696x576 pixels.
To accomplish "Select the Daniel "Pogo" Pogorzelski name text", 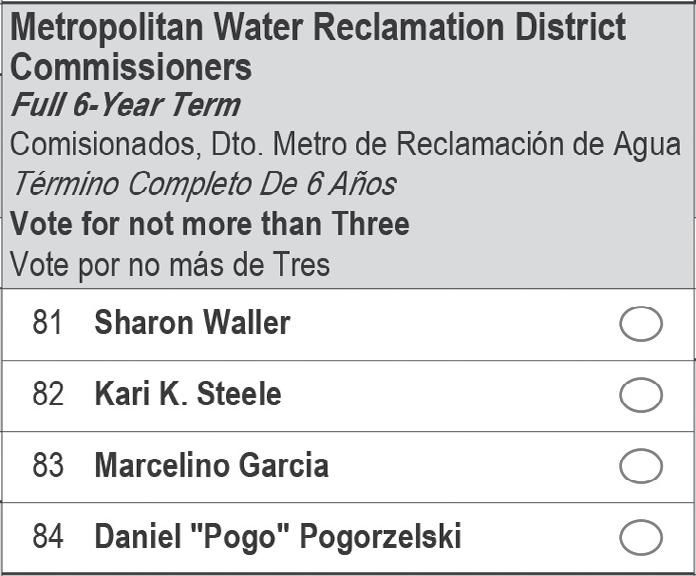I will pos(278,537).
